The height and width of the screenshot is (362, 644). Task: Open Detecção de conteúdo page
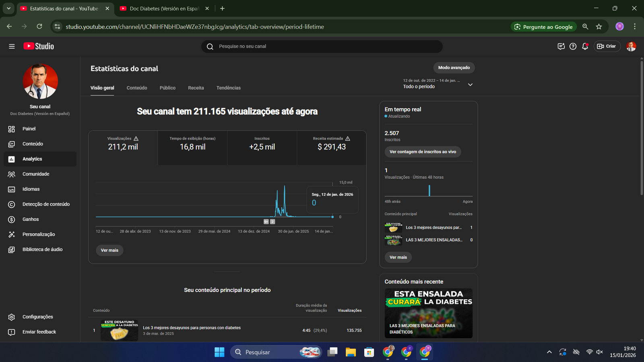tap(46, 204)
